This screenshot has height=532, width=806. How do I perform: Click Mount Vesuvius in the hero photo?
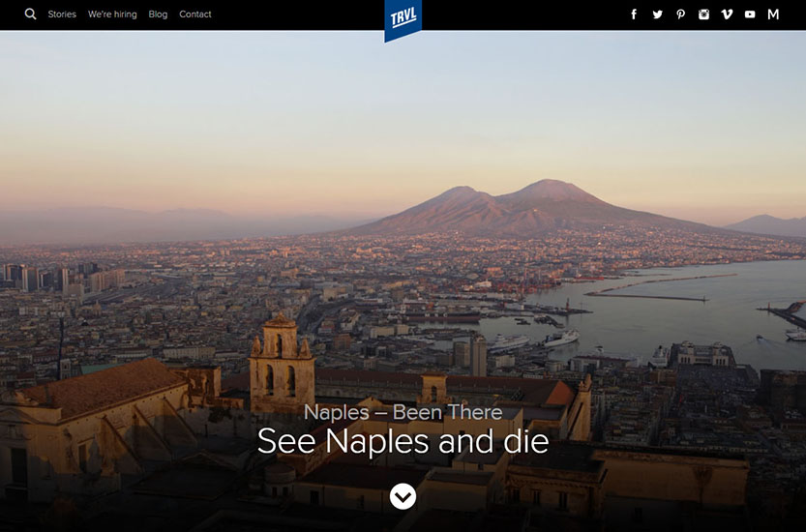522,205
